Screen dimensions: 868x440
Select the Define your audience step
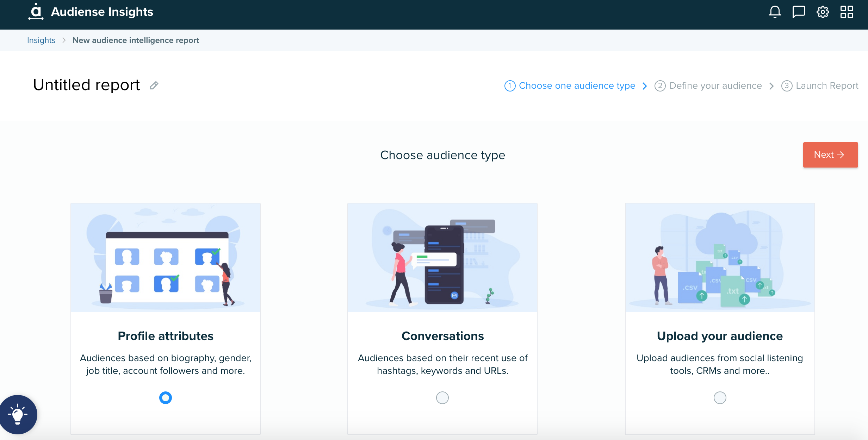coord(715,86)
